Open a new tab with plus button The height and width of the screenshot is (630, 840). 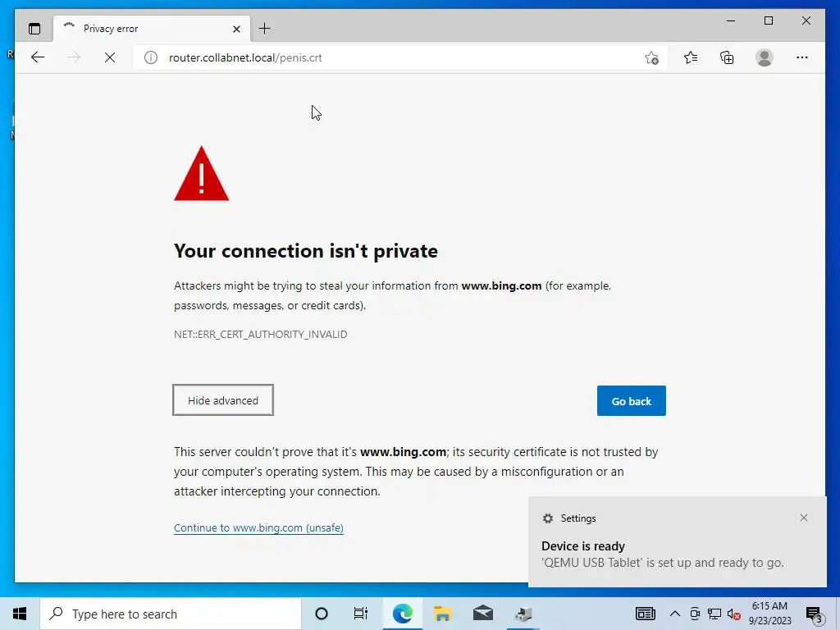pos(265,29)
